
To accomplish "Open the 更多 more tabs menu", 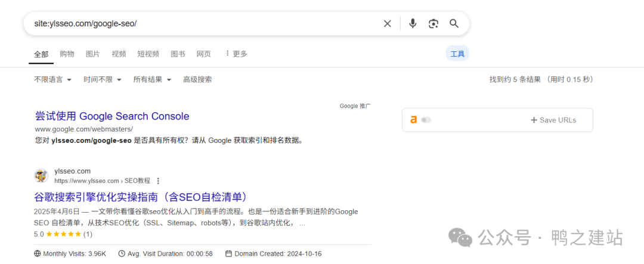I will pos(236,54).
